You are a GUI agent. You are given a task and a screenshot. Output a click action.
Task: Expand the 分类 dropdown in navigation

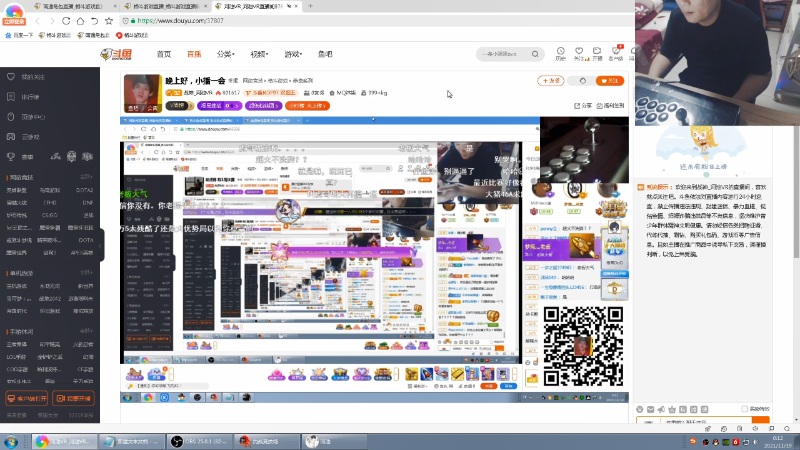pyautogui.click(x=225, y=54)
